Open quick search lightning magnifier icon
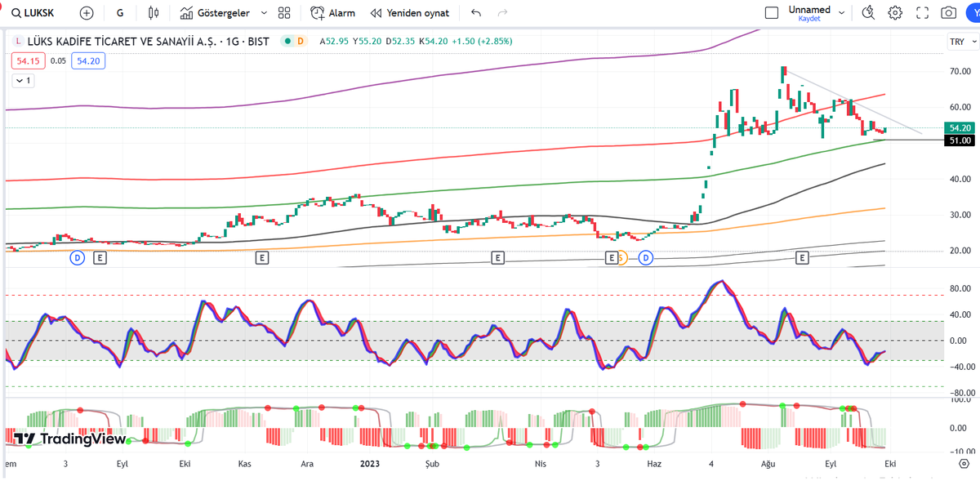This screenshot has width=980, height=490. [x=868, y=13]
